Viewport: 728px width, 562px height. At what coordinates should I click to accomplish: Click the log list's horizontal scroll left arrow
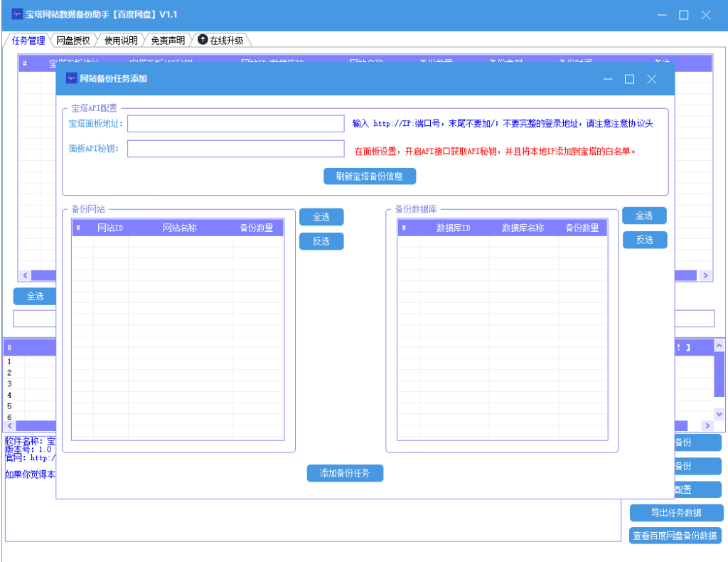[x=10, y=425]
